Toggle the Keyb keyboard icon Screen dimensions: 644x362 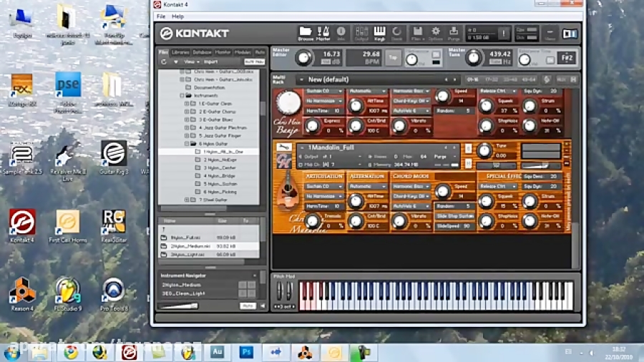[x=379, y=33]
